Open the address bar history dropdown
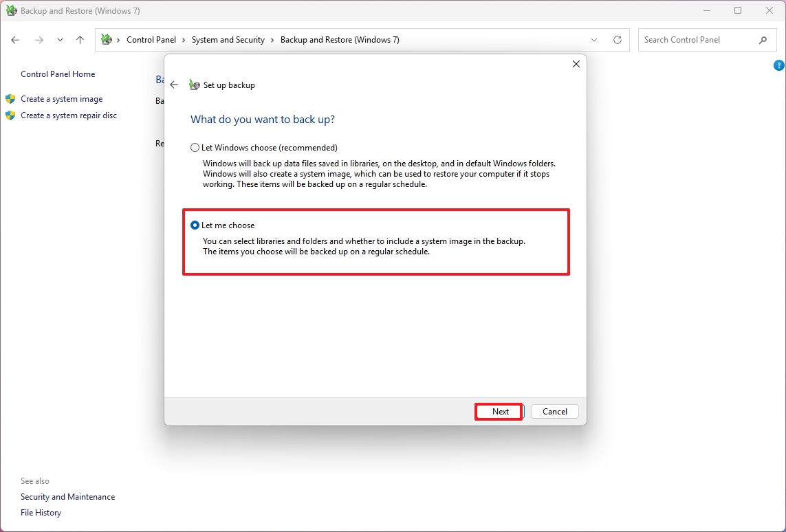 click(x=594, y=40)
